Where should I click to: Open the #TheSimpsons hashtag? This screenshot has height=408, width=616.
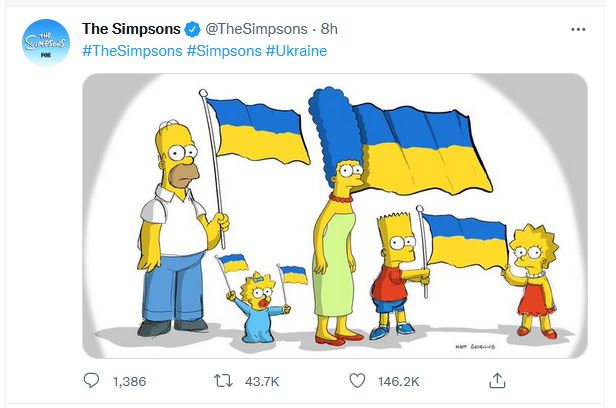[x=131, y=50]
